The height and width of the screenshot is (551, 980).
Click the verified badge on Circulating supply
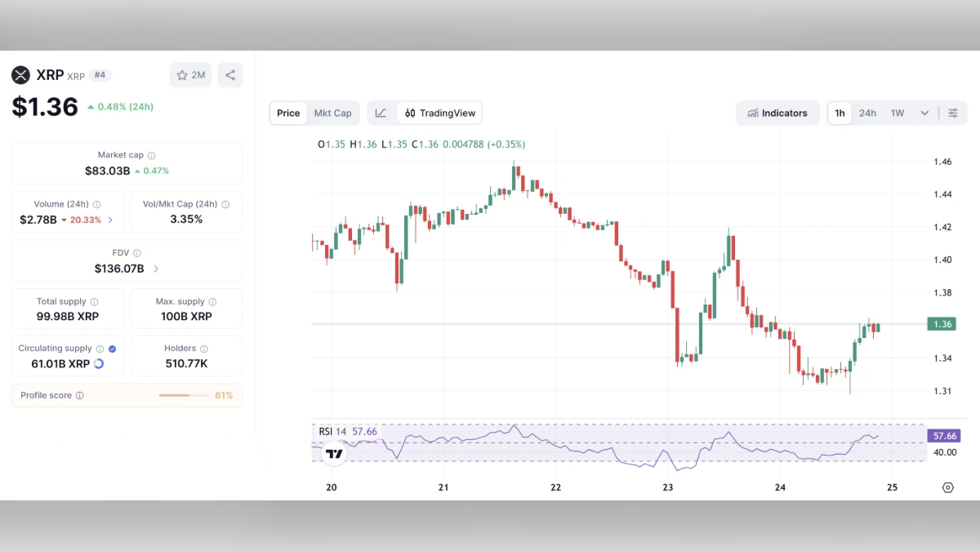[x=113, y=349]
